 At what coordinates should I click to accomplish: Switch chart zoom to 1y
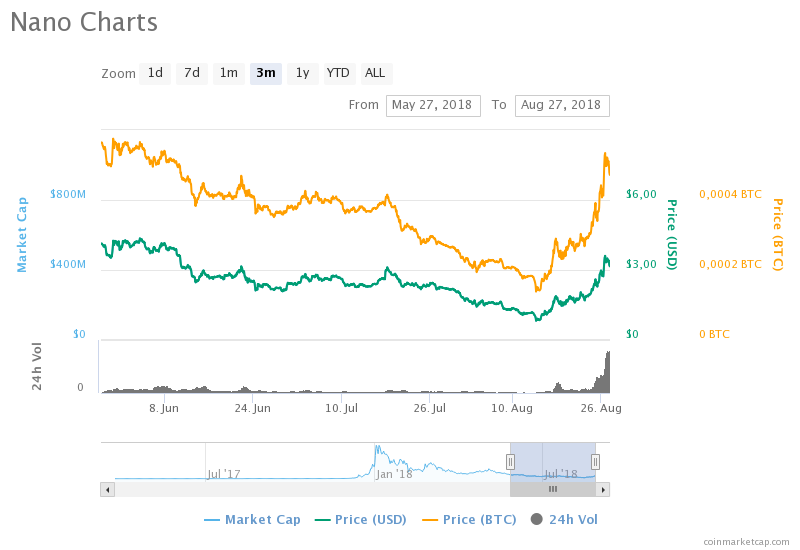pyautogui.click(x=303, y=73)
